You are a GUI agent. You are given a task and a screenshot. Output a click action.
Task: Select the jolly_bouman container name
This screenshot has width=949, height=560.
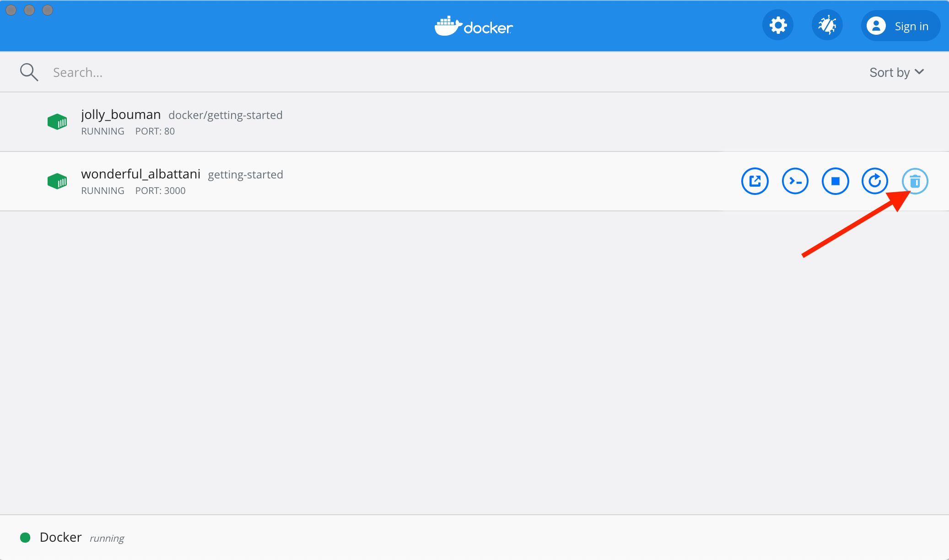pyautogui.click(x=121, y=114)
